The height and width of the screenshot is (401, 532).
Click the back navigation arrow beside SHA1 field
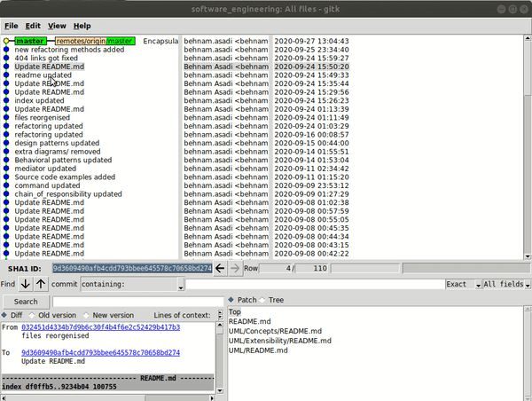[222, 268]
